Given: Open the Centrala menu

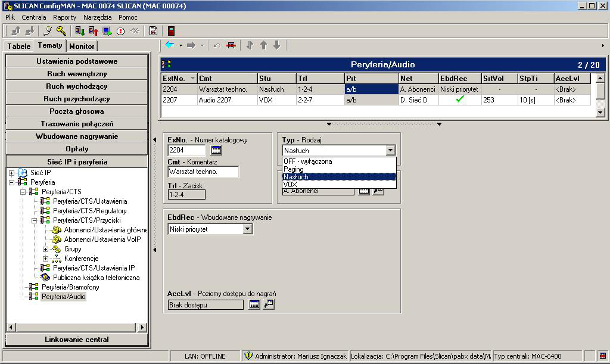Looking at the screenshot, I should [34, 17].
